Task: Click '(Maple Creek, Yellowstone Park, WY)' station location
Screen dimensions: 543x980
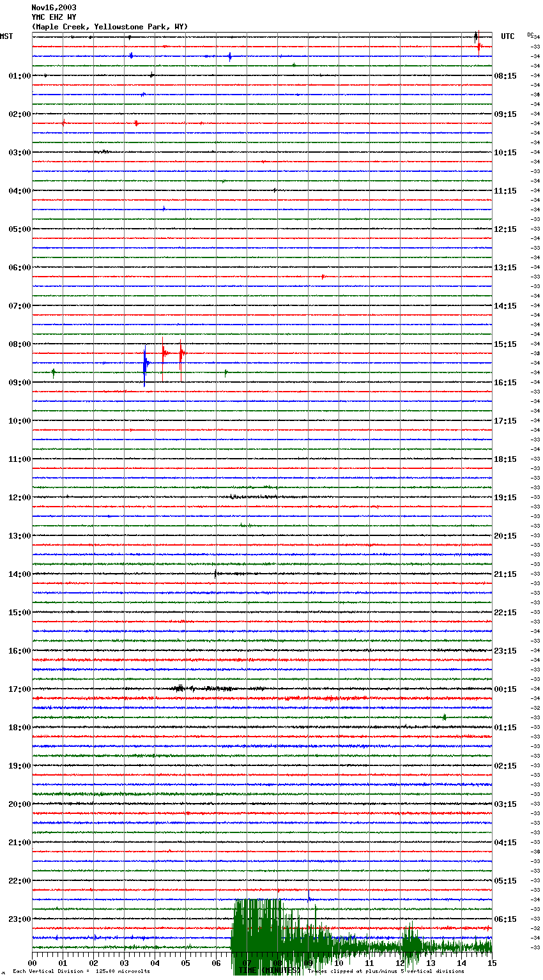Action: tap(110, 27)
